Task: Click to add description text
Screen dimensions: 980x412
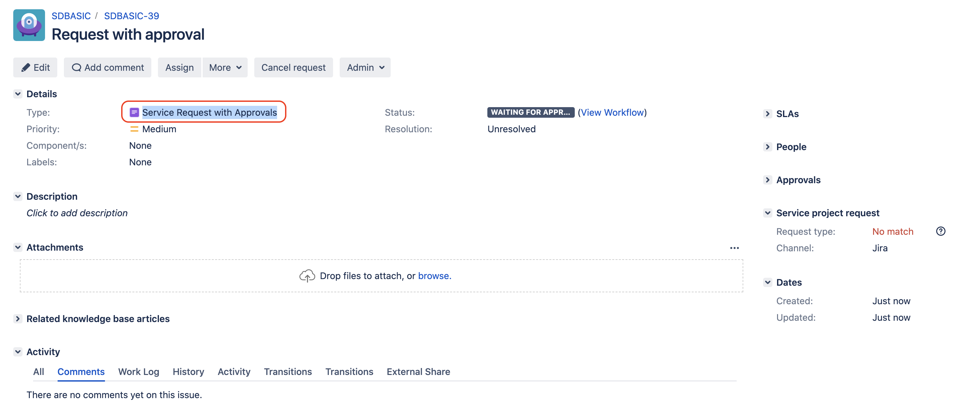Action: [77, 213]
